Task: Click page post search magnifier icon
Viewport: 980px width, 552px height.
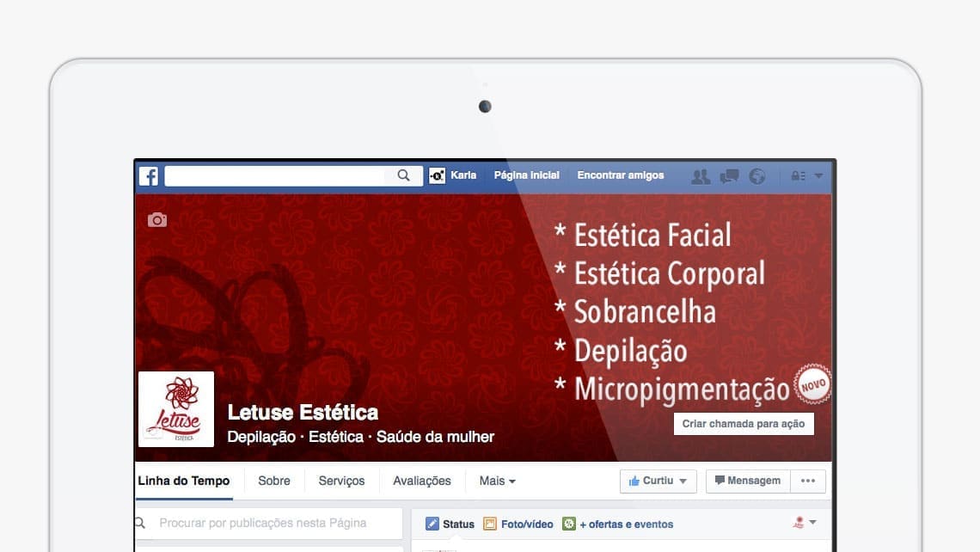Action: 141,523
